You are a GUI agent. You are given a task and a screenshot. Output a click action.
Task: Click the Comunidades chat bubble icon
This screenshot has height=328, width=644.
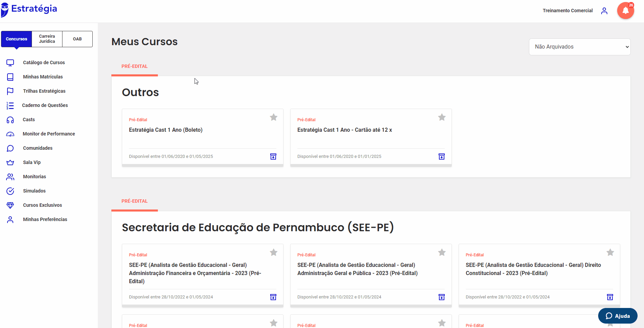click(x=10, y=148)
